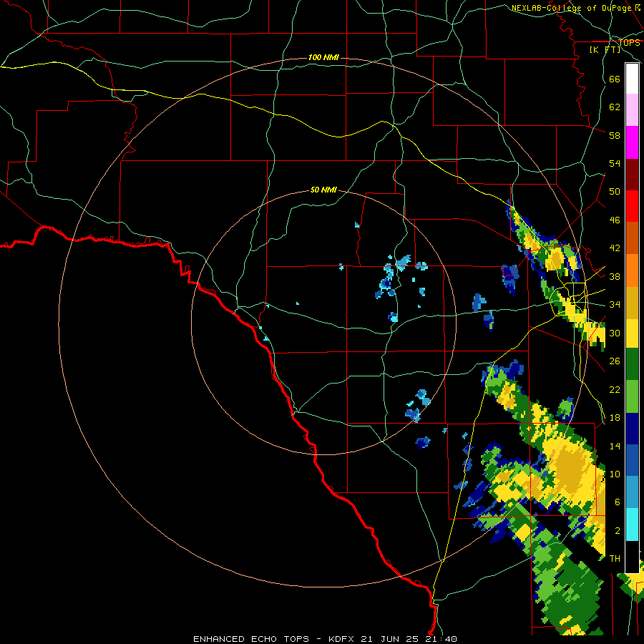The height and width of the screenshot is (644, 644).
Task: Click the '50' legend value
Action: coord(615,191)
